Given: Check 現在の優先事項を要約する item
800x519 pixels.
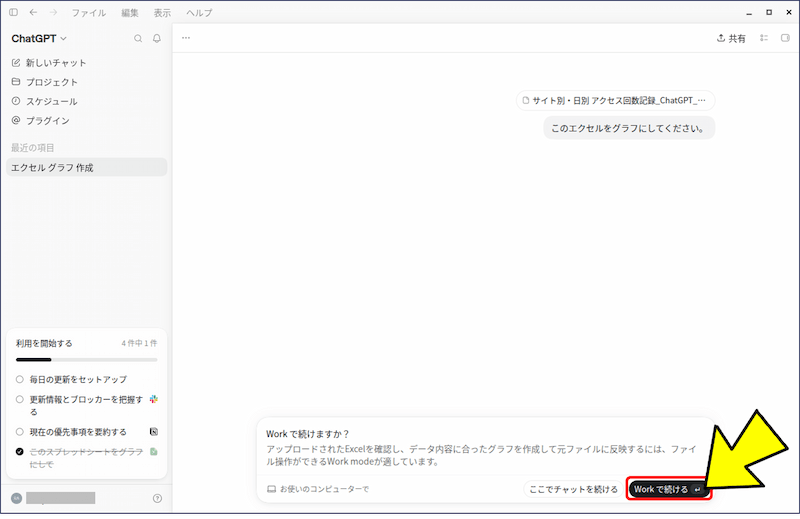Looking at the screenshot, I should pos(19,432).
